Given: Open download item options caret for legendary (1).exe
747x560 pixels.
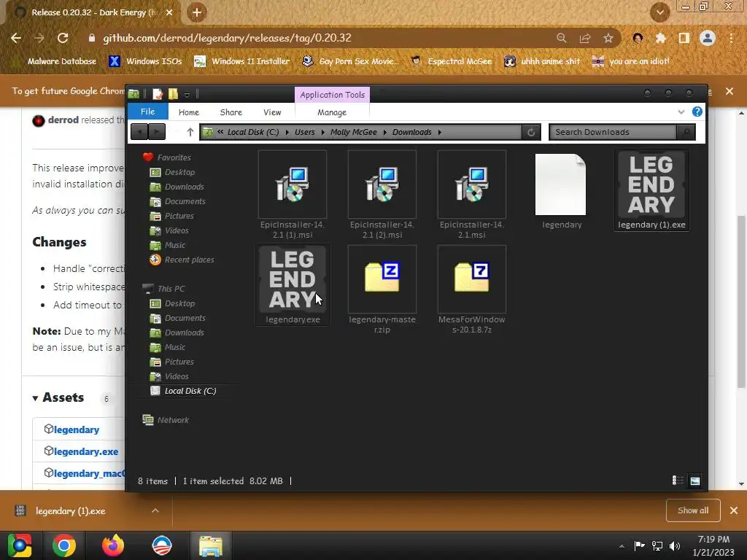Looking at the screenshot, I should (155, 510).
